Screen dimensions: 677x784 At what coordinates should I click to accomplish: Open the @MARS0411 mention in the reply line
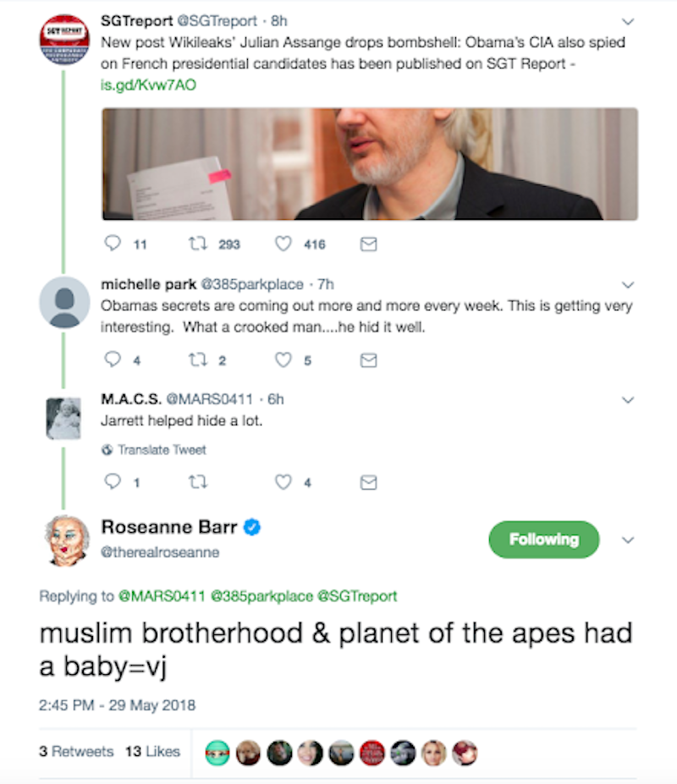(162, 596)
